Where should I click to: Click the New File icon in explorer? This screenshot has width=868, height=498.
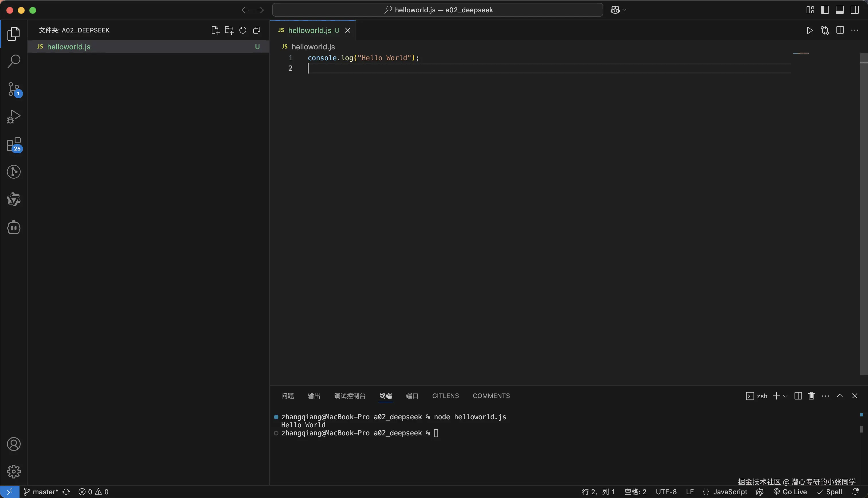coord(215,30)
